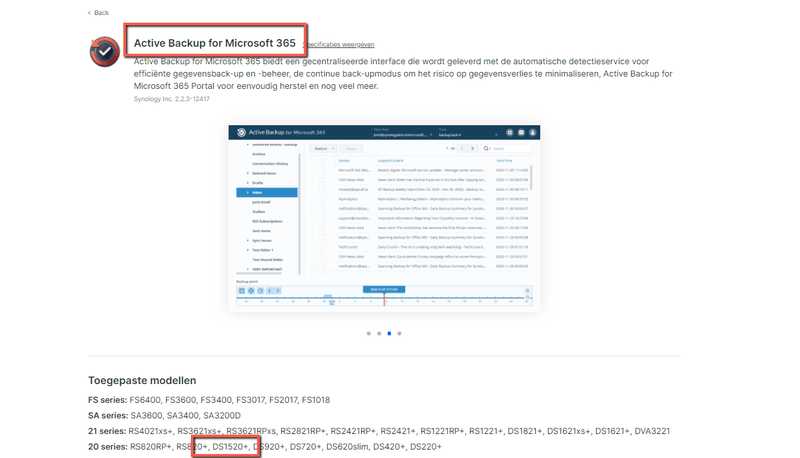The height and width of the screenshot is (458, 800).
Task: Go back using the Back link
Action: pos(98,13)
